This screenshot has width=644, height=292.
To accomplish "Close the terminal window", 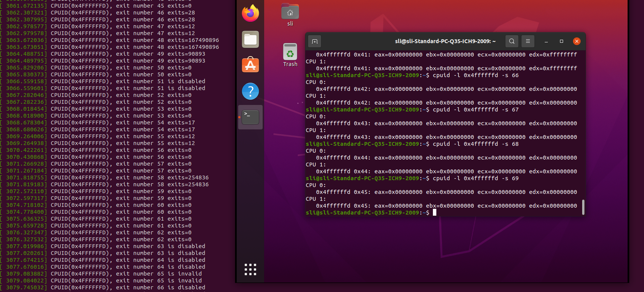I will (577, 41).
